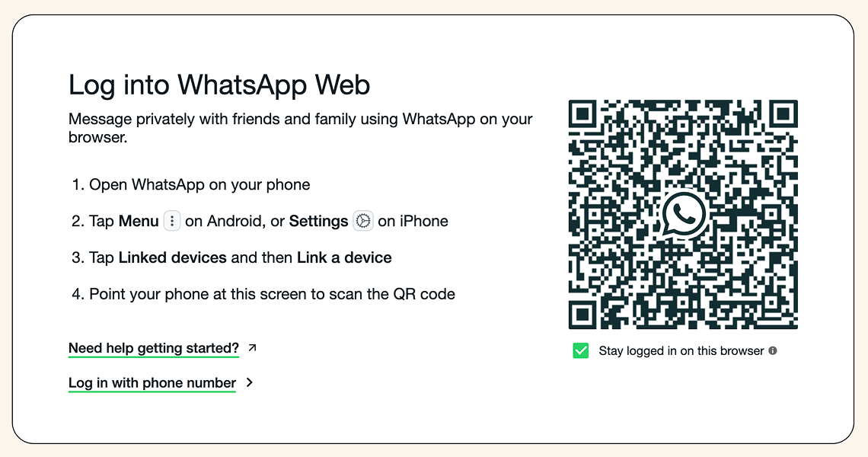The height and width of the screenshot is (457, 868).
Task: Click the Android Menu three-dots icon
Action: pyautogui.click(x=172, y=221)
